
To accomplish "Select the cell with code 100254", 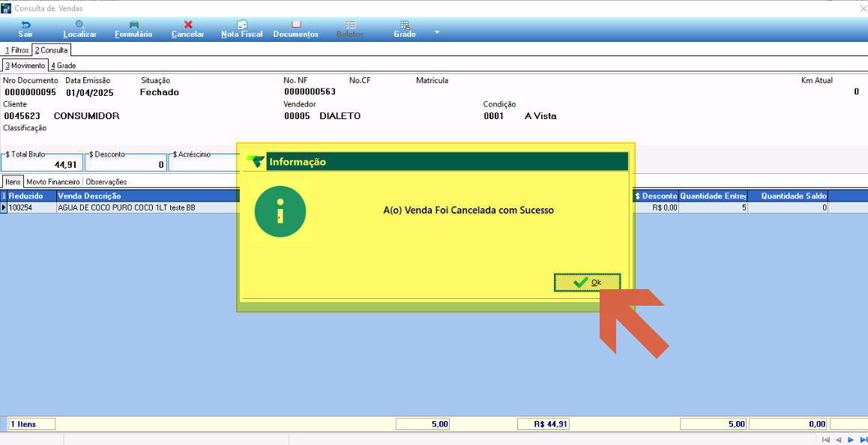I will tap(32, 208).
